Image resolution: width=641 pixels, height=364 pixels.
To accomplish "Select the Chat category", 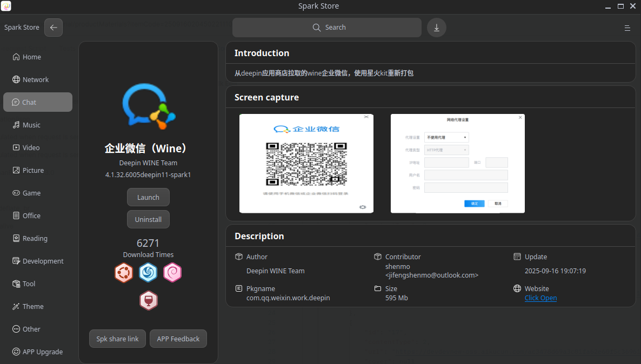I will click(x=38, y=102).
